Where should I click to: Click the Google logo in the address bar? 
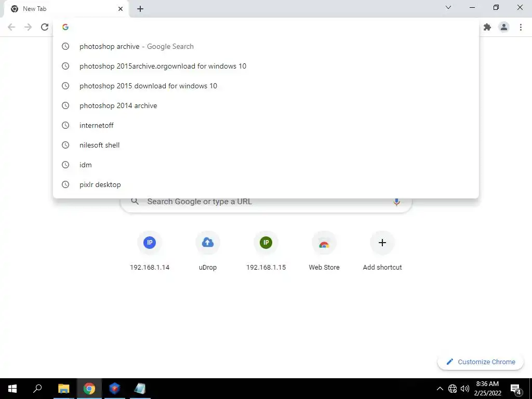[x=65, y=27]
